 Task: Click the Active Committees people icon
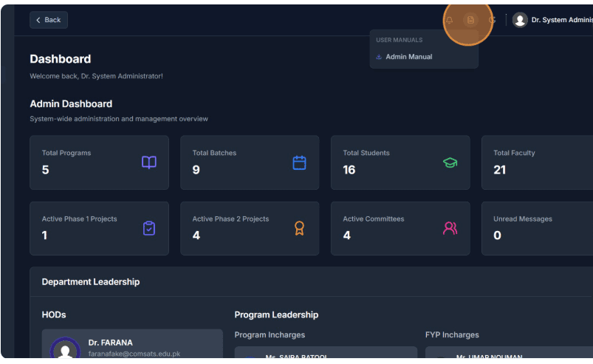450,228
